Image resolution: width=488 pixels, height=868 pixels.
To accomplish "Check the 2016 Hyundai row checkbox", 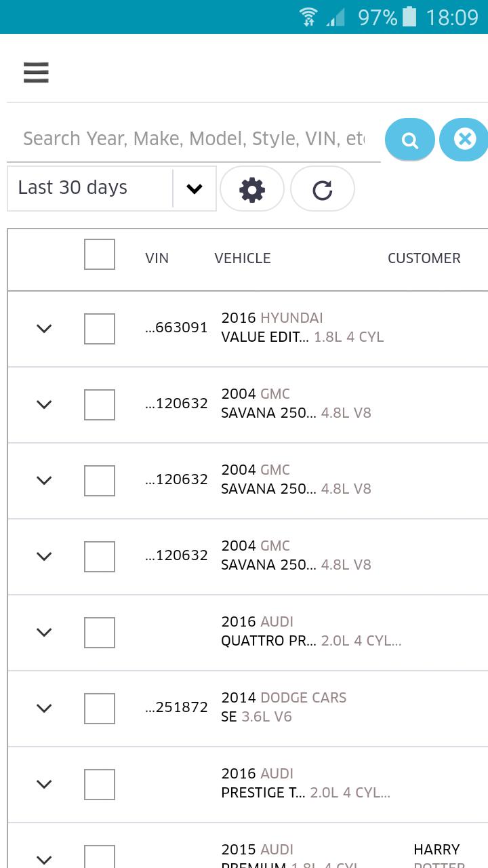I will 100,329.
